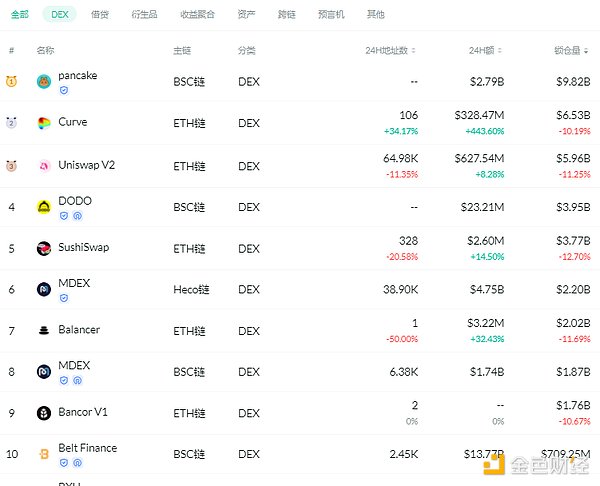Image resolution: width=600 pixels, height=486 pixels.
Task: Open the Heco chain MDEX link
Action: tap(74, 283)
